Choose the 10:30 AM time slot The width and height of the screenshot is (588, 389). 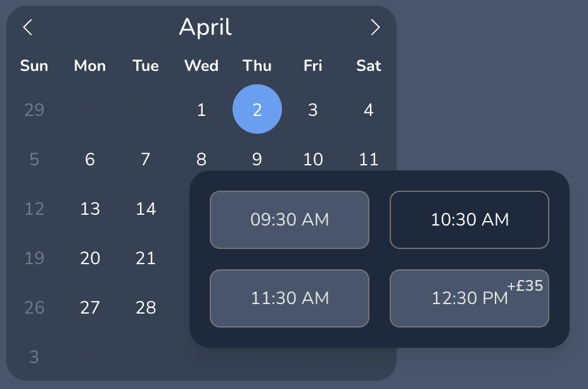(x=470, y=220)
